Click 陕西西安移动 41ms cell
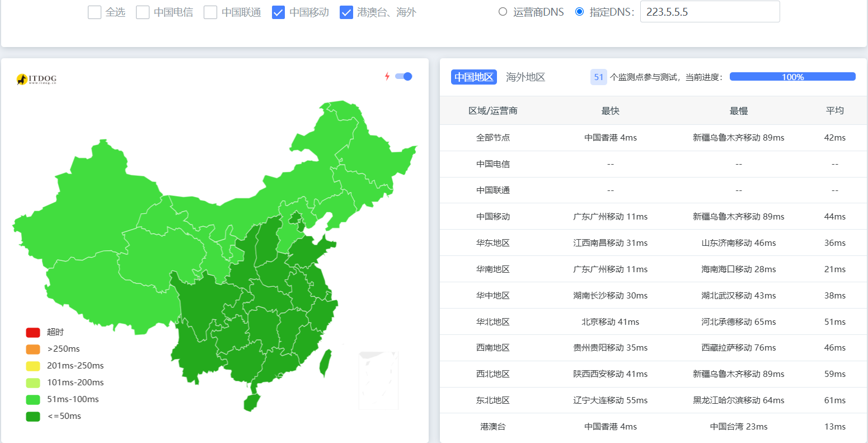The height and width of the screenshot is (443, 868). (x=611, y=374)
